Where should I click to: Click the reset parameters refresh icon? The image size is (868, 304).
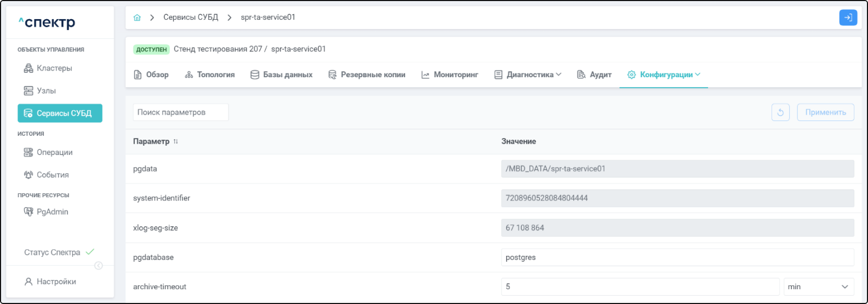pos(780,112)
